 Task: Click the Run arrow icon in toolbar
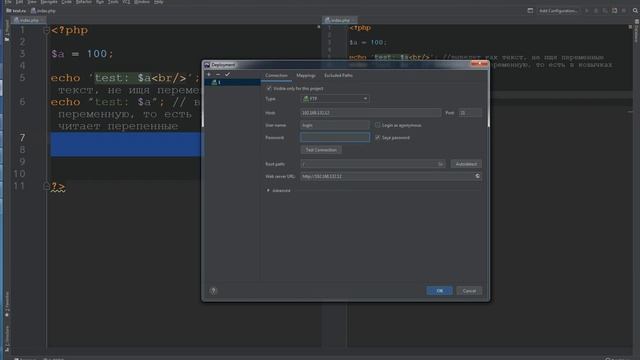click(x=587, y=11)
